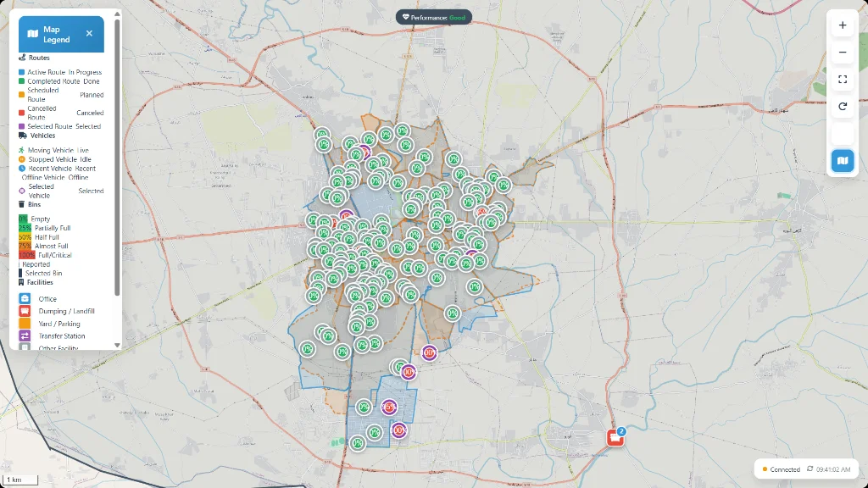
Task: Click the Map Legend header map icon
Action: tap(33, 34)
